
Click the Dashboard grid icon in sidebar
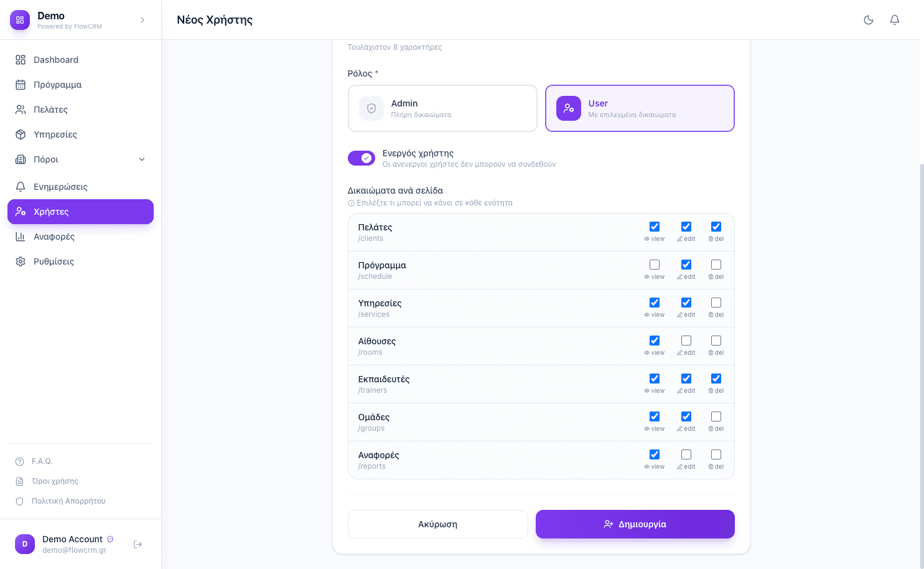click(21, 60)
